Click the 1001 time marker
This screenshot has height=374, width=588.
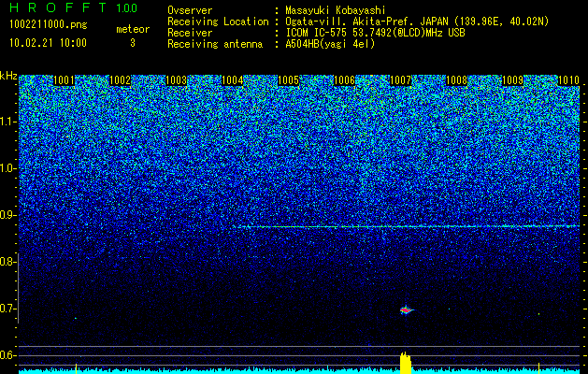click(x=64, y=80)
